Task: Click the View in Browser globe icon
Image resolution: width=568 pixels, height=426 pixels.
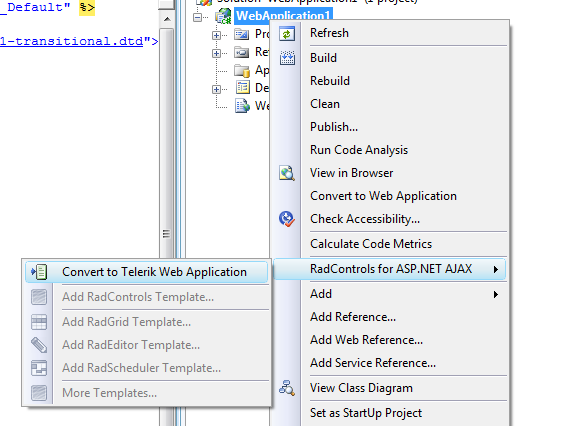Action: pos(287,173)
